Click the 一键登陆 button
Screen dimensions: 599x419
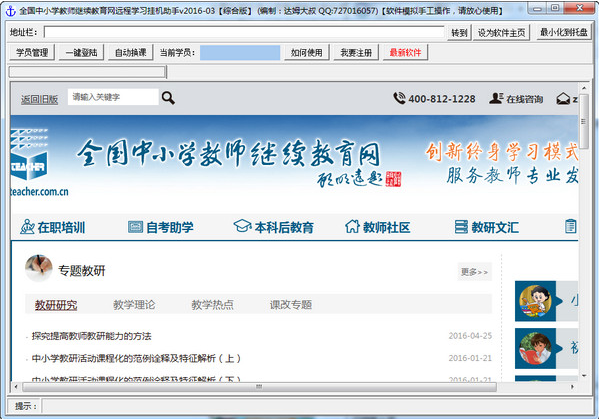tap(81, 52)
